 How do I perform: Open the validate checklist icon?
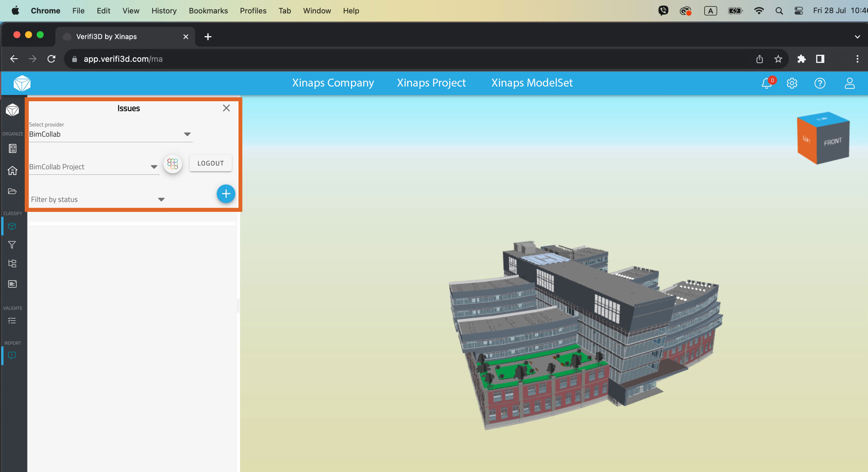12,321
